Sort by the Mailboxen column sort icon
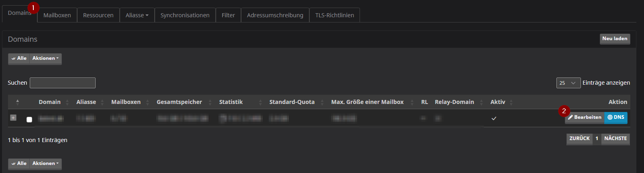The width and height of the screenshot is (644, 173). click(x=148, y=102)
